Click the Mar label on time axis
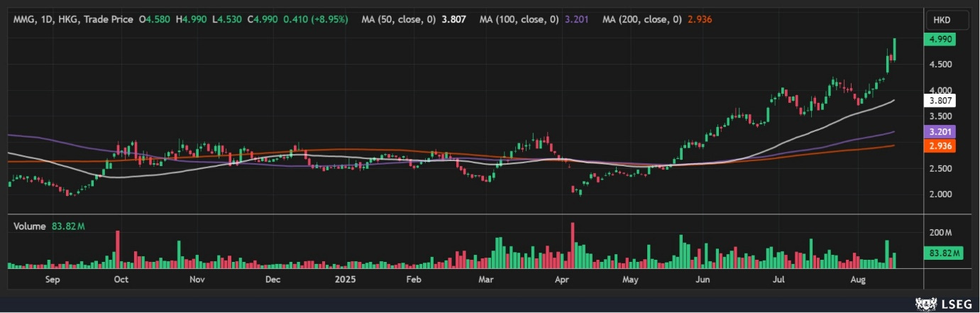 pos(485,280)
